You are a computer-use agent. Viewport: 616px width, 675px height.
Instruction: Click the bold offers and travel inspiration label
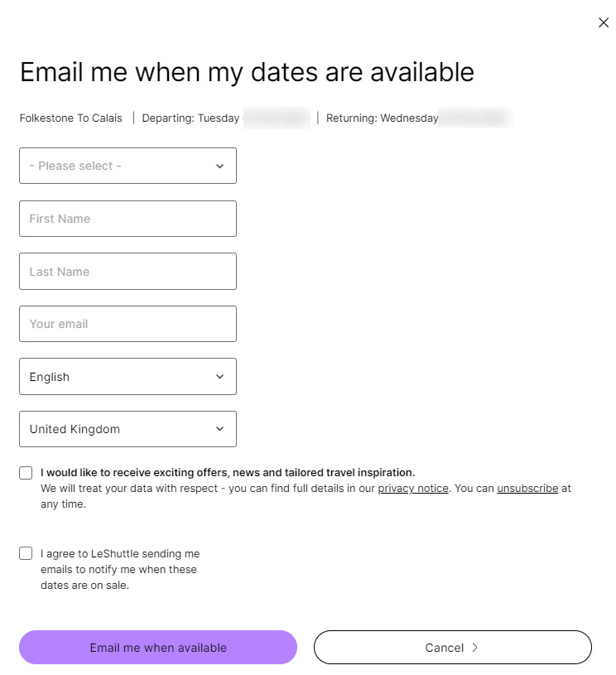coord(228,473)
